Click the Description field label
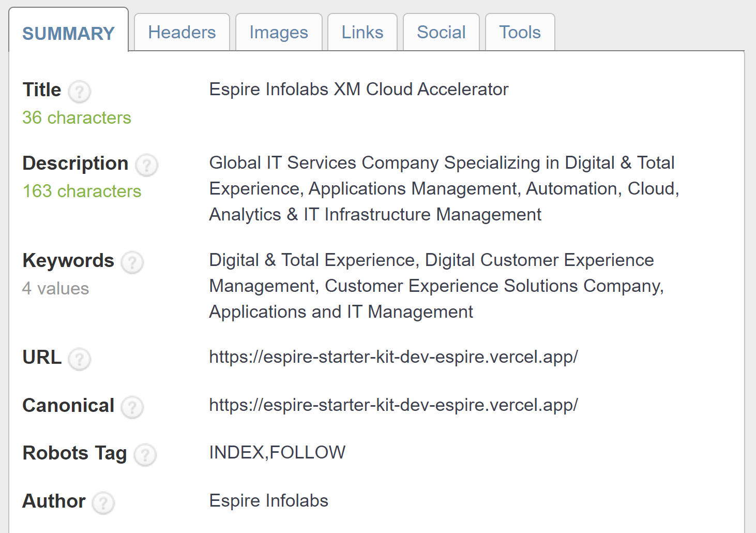This screenshot has height=533, width=756. (75, 164)
